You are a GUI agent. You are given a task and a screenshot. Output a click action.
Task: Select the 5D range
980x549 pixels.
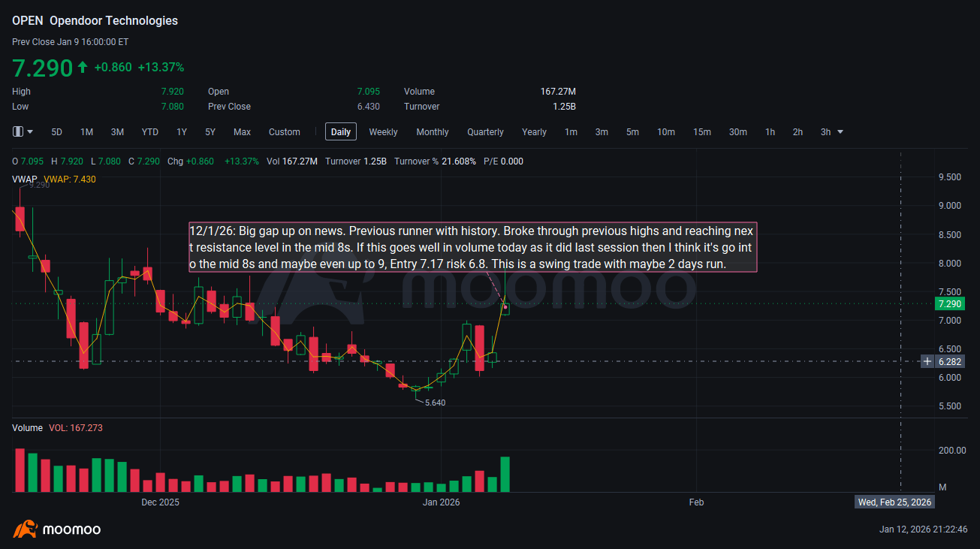pos(57,132)
